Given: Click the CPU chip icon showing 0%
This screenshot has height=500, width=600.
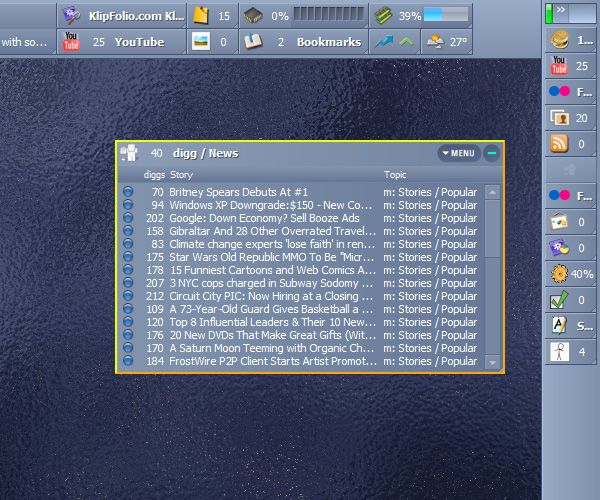Looking at the screenshot, I should pos(253,16).
